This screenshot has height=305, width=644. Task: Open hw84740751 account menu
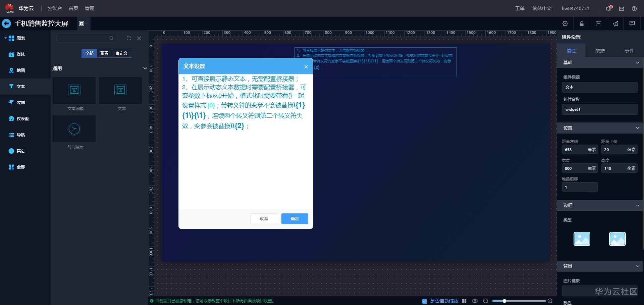click(575, 8)
